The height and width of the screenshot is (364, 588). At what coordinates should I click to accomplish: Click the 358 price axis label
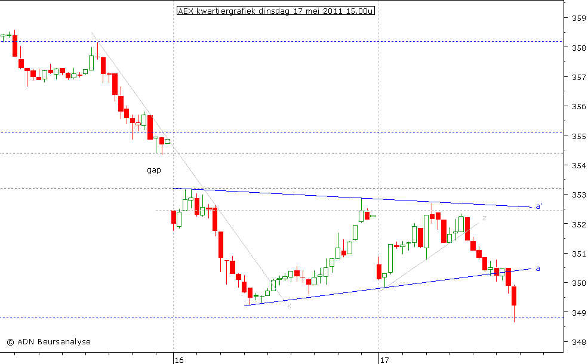coord(578,48)
